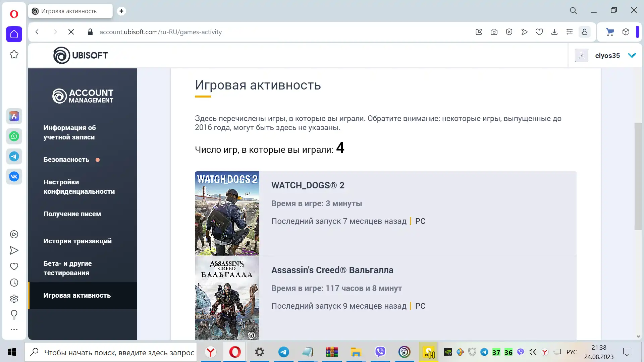The width and height of the screenshot is (644, 362).
Task: Click the elyos35 user avatar
Action: coord(582,55)
